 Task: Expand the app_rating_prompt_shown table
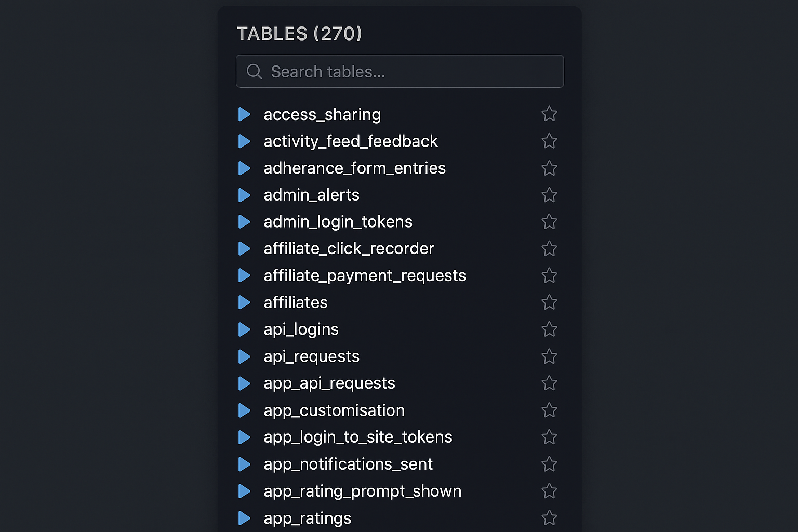click(245, 491)
